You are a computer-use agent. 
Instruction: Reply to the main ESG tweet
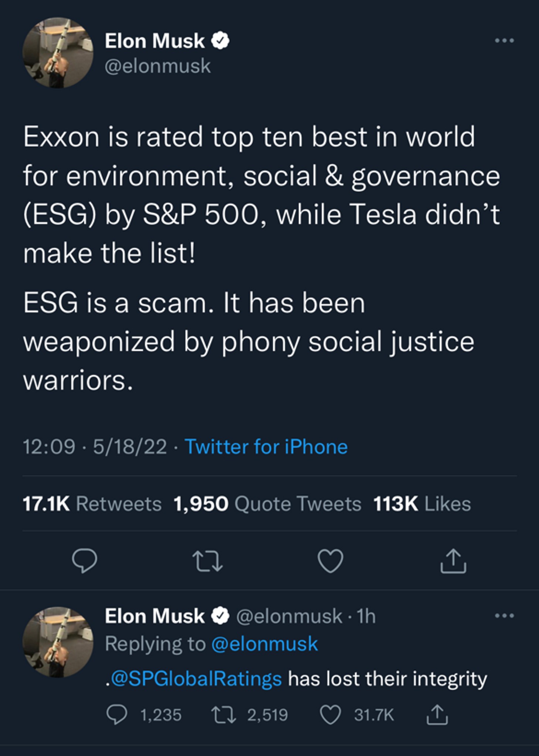[85, 561]
